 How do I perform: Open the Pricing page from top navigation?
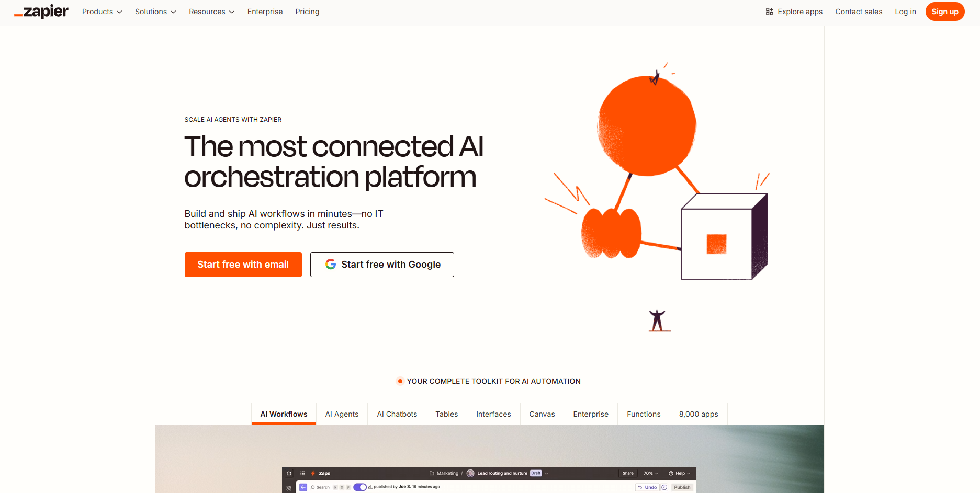click(x=307, y=12)
